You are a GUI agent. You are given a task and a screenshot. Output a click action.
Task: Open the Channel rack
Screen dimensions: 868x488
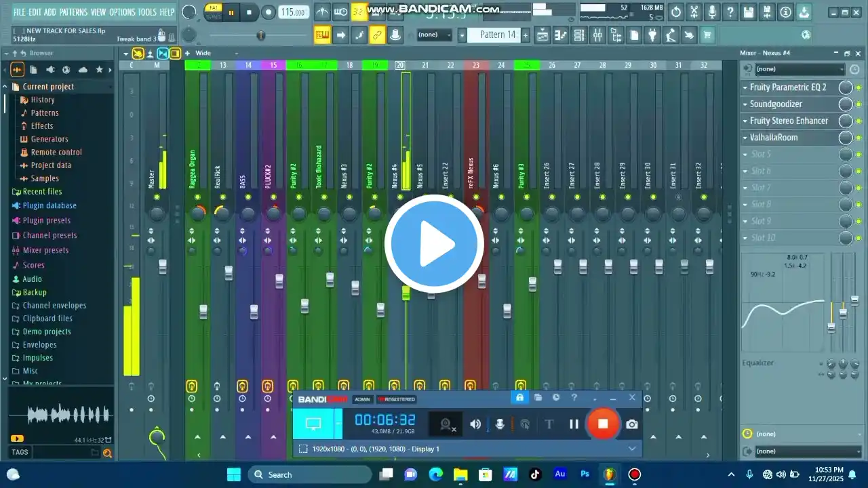tap(578, 35)
